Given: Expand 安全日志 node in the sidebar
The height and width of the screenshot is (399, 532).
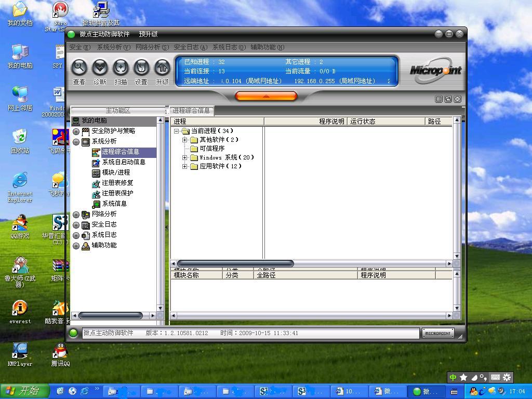Looking at the screenshot, I should (x=76, y=225).
